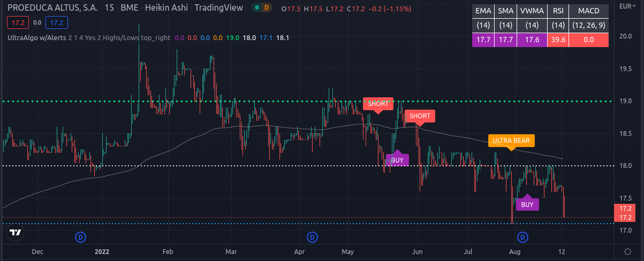The image size is (644, 261).
Task: Click the 18.5 price axis label
Action: point(626,133)
